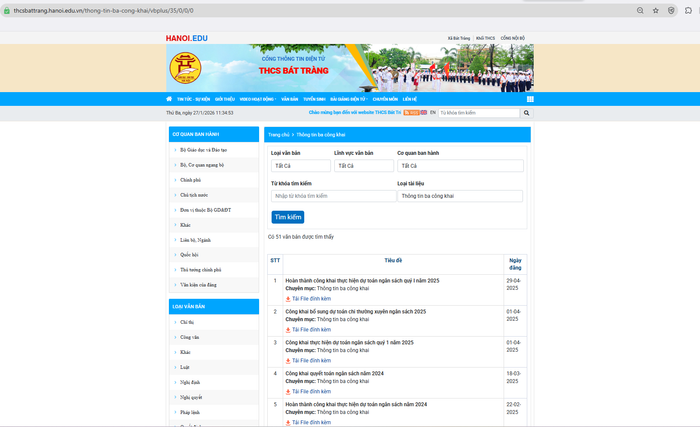Image resolution: width=700 pixels, height=427 pixels.
Task: Open the Xã Bát Tràng top link
Action: [x=459, y=38]
